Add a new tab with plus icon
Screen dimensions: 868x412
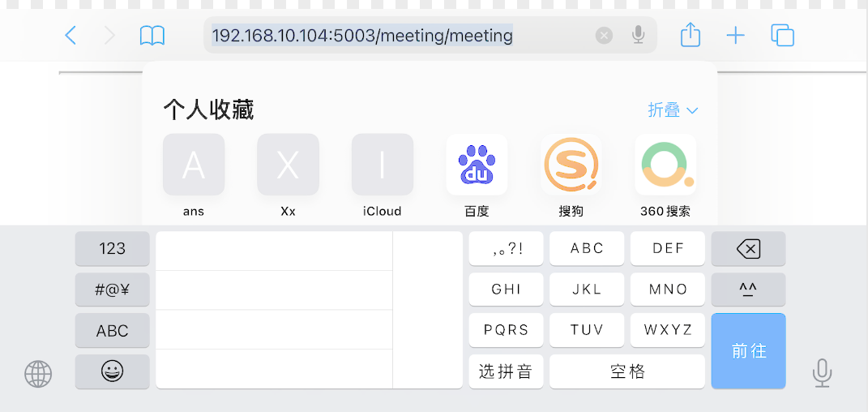click(735, 36)
